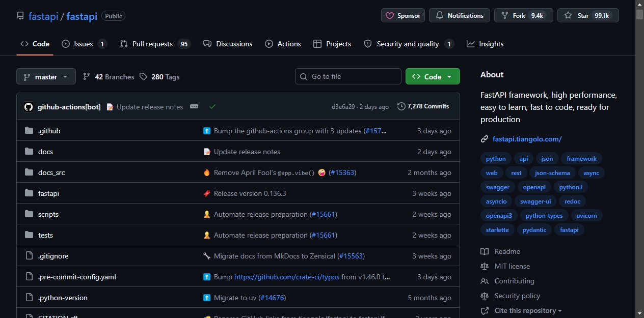
Task: Click the Fork count 9.4k
Action: coord(537,16)
